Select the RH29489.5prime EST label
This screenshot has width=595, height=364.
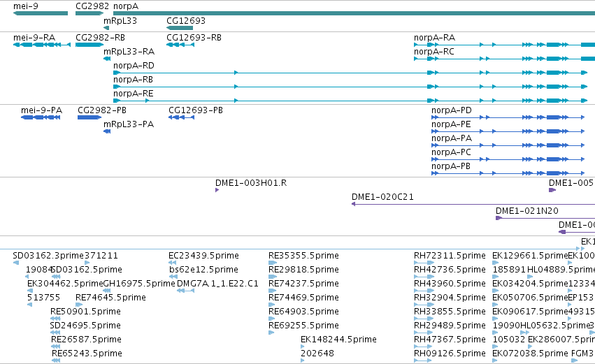tap(450, 326)
